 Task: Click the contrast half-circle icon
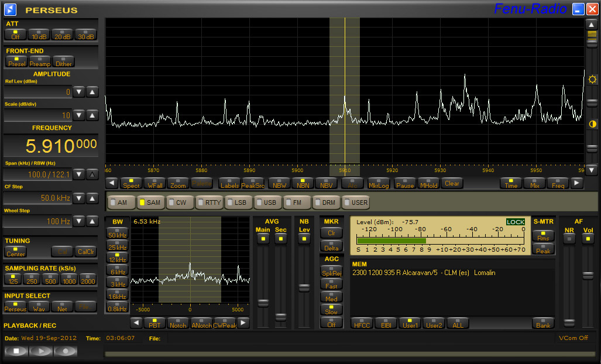[592, 124]
